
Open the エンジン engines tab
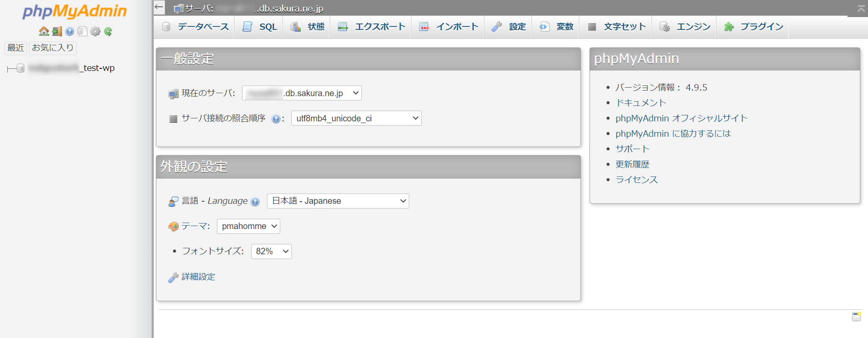click(x=685, y=27)
